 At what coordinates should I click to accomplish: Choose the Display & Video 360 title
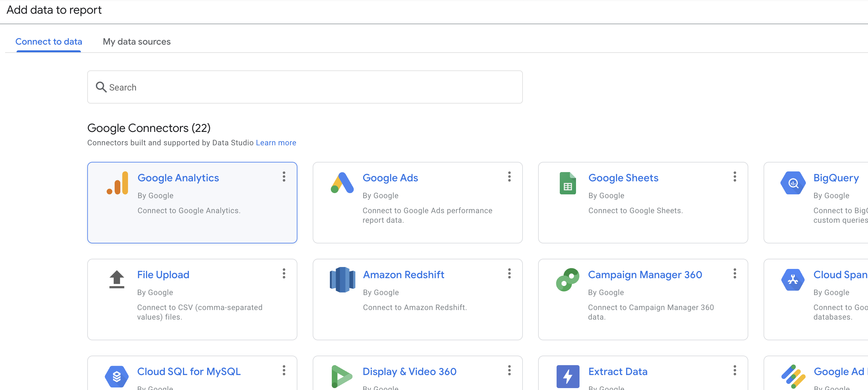tap(409, 371)
